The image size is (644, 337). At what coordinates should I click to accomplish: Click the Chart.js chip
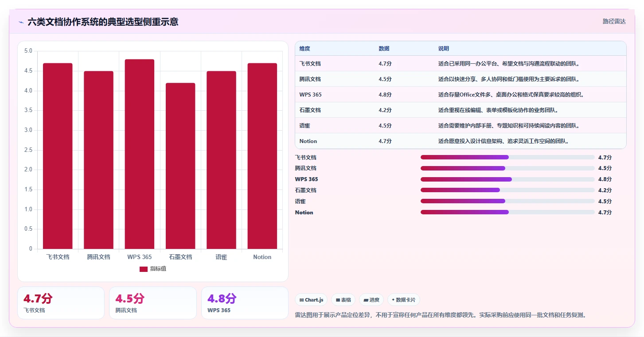(x=311, y=300)
